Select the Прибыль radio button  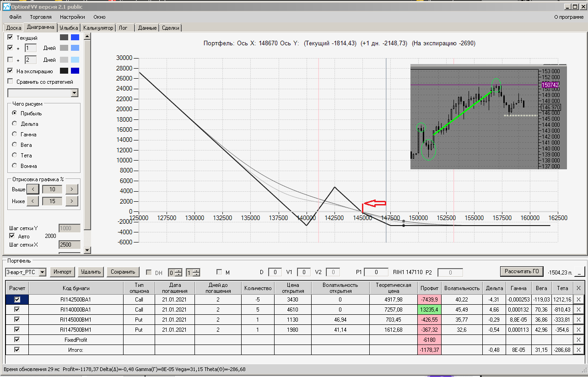15,113
